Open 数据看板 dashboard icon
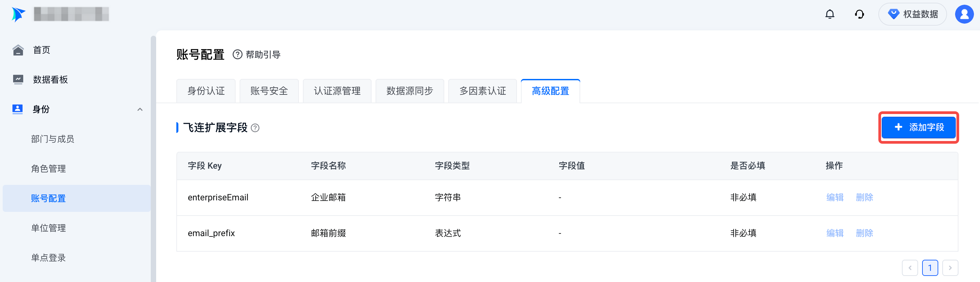 [x=18, y=79]
